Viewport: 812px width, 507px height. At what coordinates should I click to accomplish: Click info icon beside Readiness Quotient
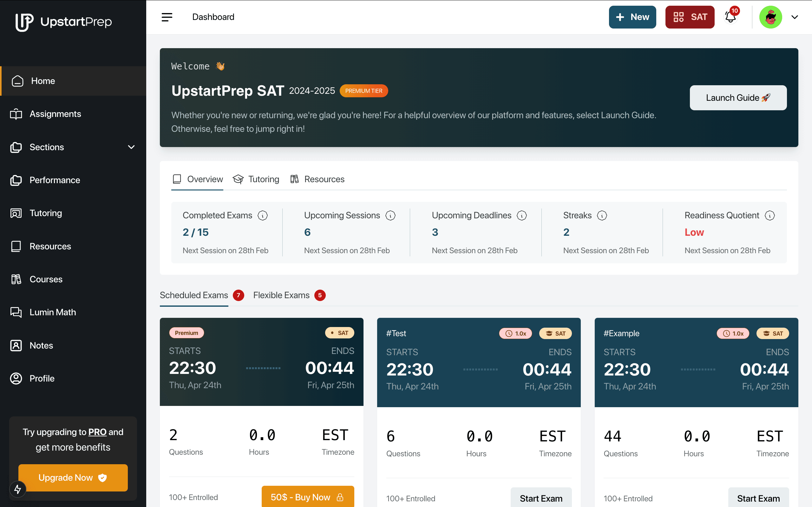[x=770, y=215]
